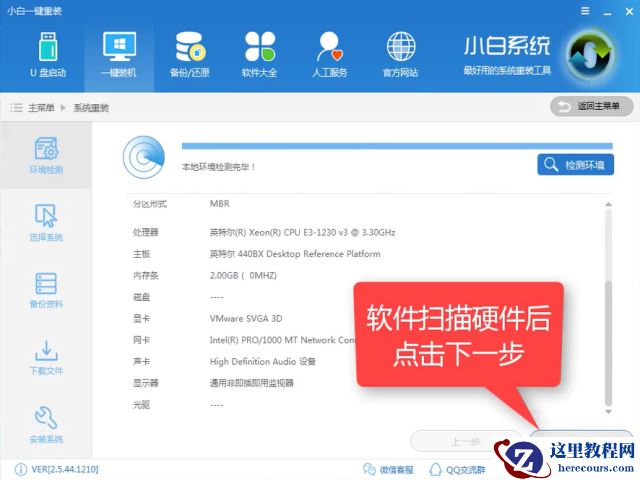Click the VER[2.5.44.1210] version text
The image size is (640, 480).
[x=65, y=469]
